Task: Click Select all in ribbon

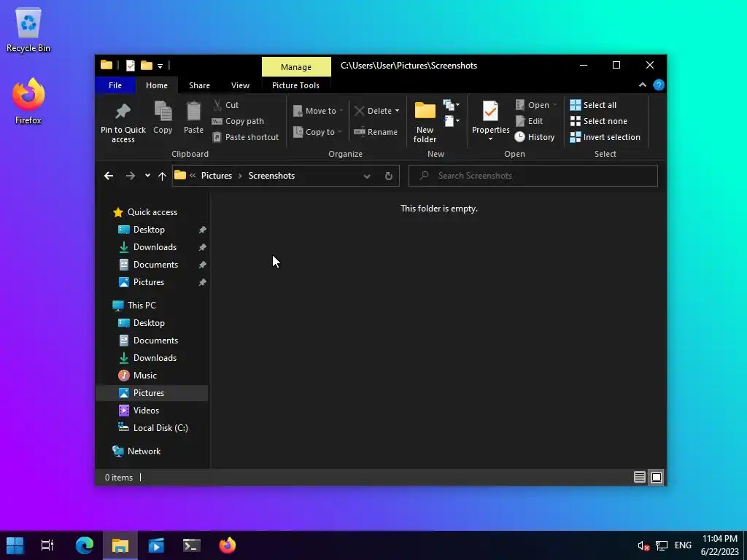Action: point(593,105)
